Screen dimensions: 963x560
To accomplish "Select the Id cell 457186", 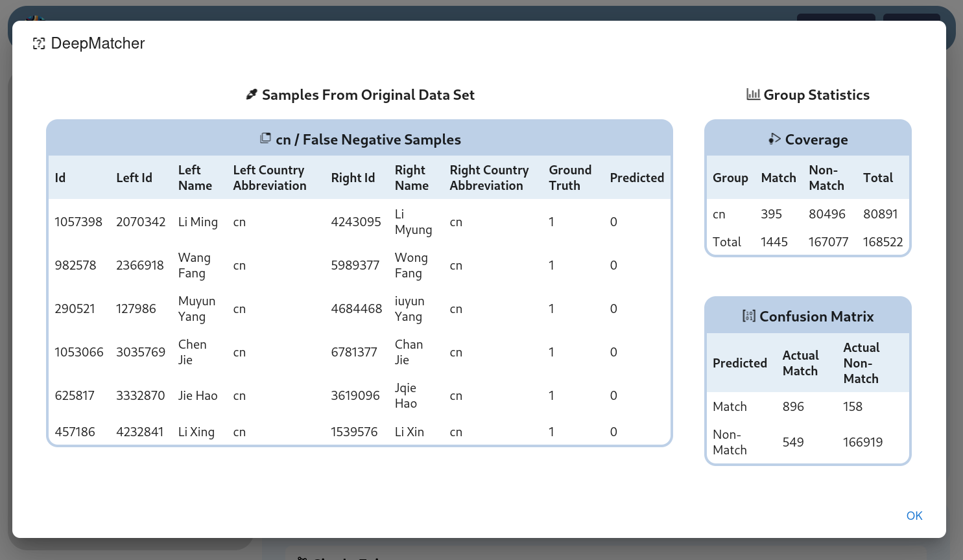I will [75, 432].
